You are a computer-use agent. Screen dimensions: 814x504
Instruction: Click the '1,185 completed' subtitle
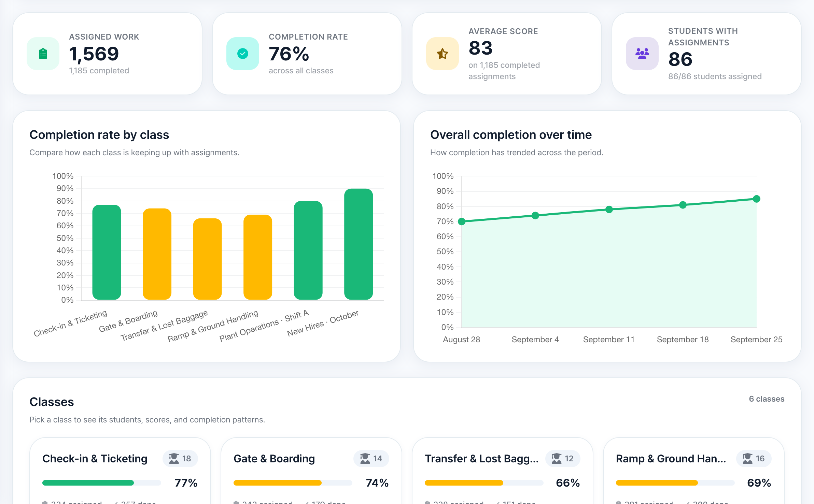pos(99,71)
